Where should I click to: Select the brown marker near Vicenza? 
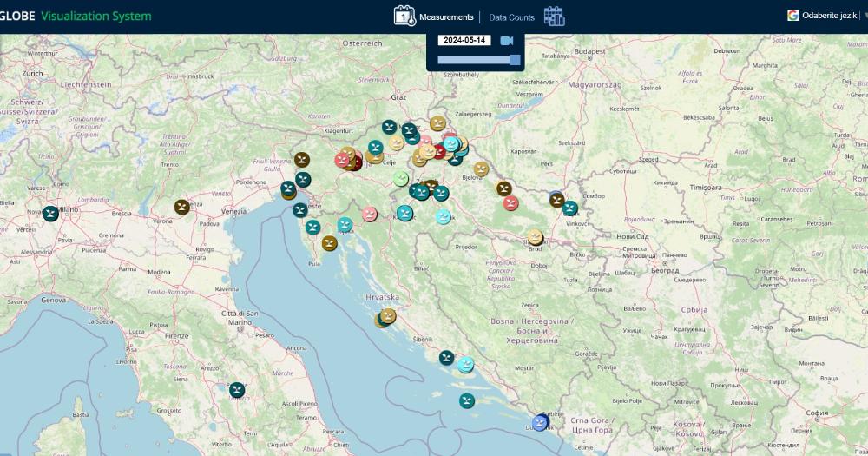182,207
